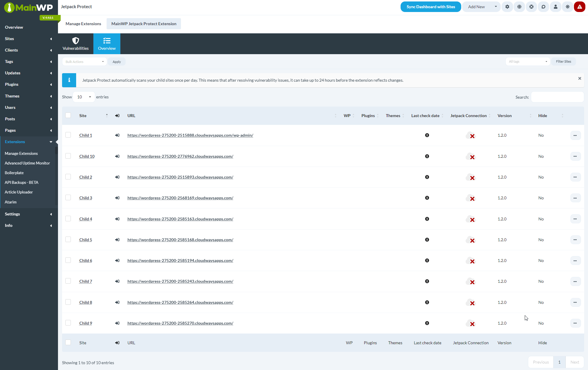Open the Child 5 site URL link
Image resolution: width=588 pixels, height=370 pixels.
pyautogui.click(x=180, y=239)
